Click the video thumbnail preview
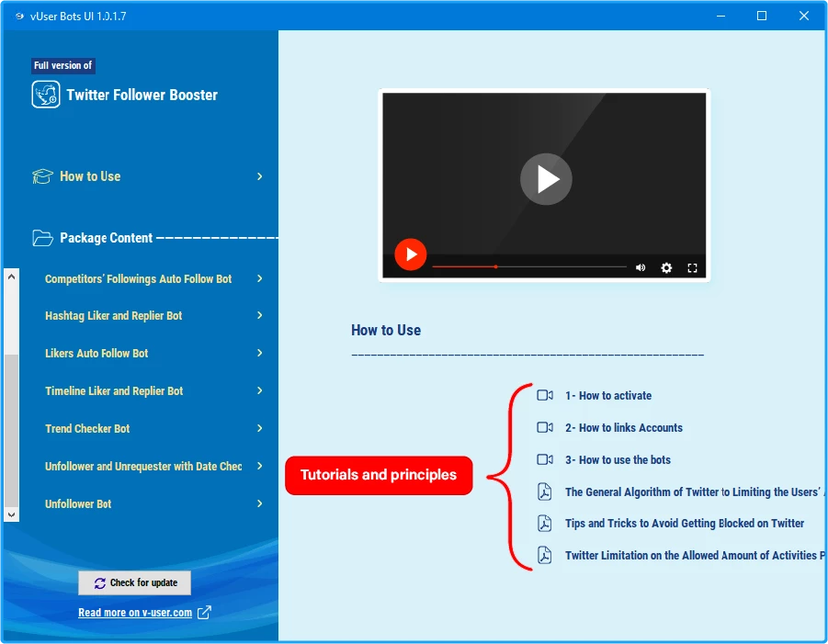This screenshot has width=828, height=644. point(544,185)
